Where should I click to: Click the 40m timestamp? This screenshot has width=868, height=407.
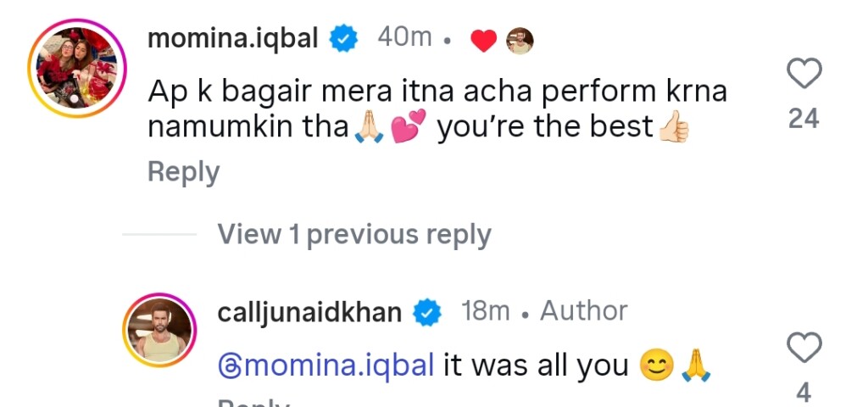tap(403, 38)
